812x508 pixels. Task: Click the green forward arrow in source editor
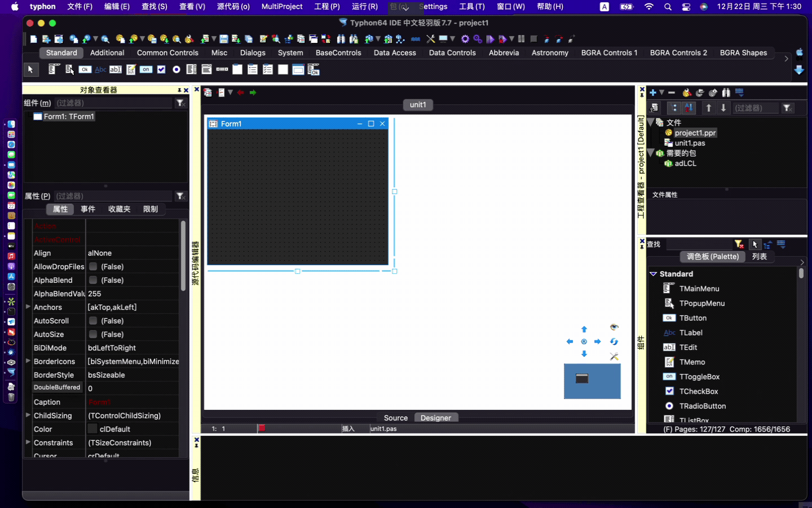point(253,93)
